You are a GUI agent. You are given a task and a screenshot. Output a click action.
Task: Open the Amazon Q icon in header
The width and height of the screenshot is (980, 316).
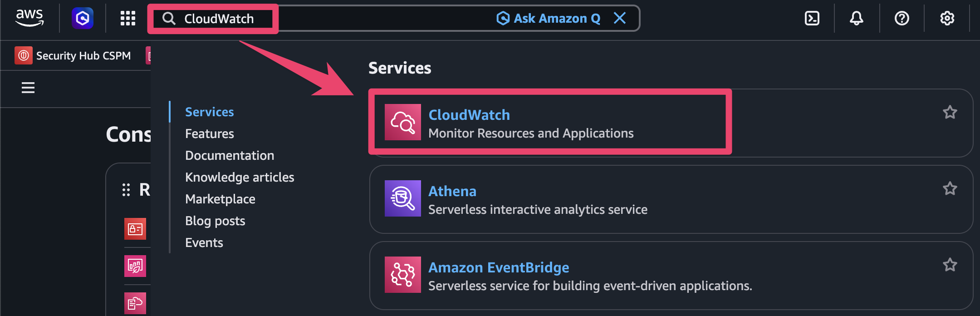point(83,18)
